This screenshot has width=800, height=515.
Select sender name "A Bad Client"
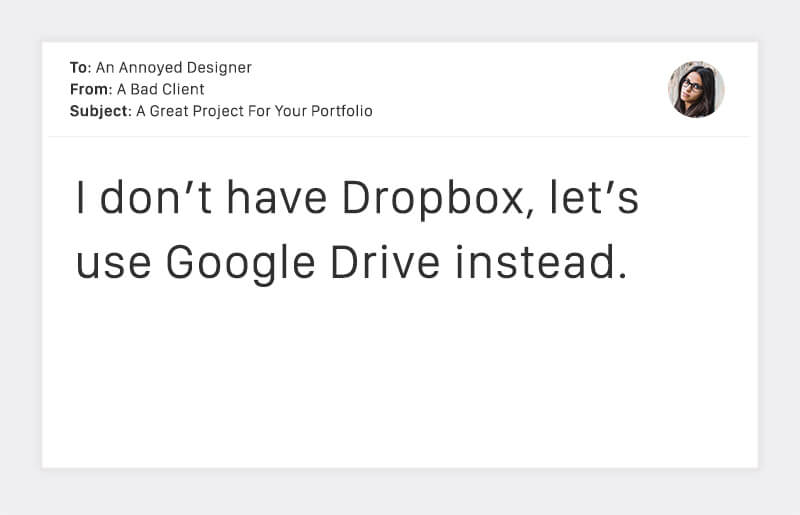tap(160, 90)
